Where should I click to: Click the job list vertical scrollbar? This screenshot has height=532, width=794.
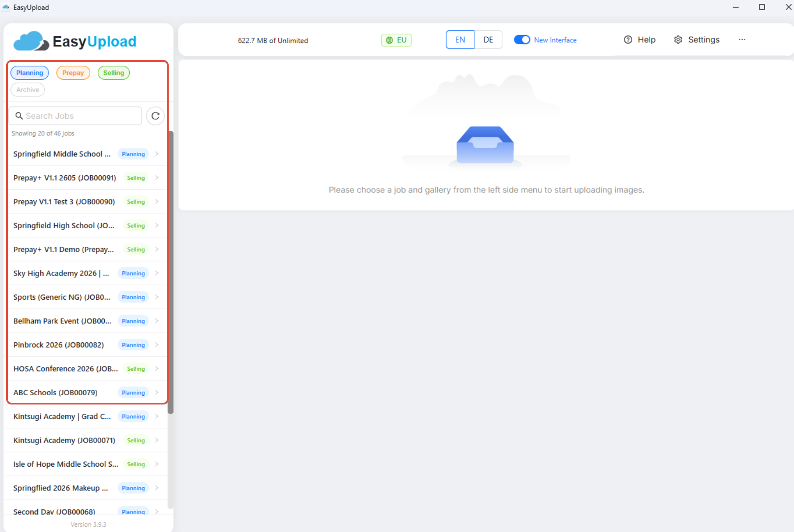coord(170,272)
